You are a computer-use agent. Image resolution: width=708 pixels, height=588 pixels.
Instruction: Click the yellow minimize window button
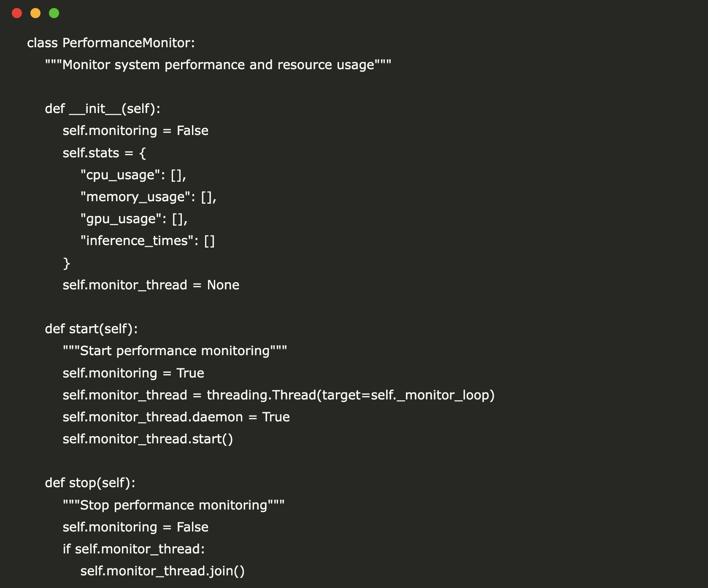click(x=35, y=13)
